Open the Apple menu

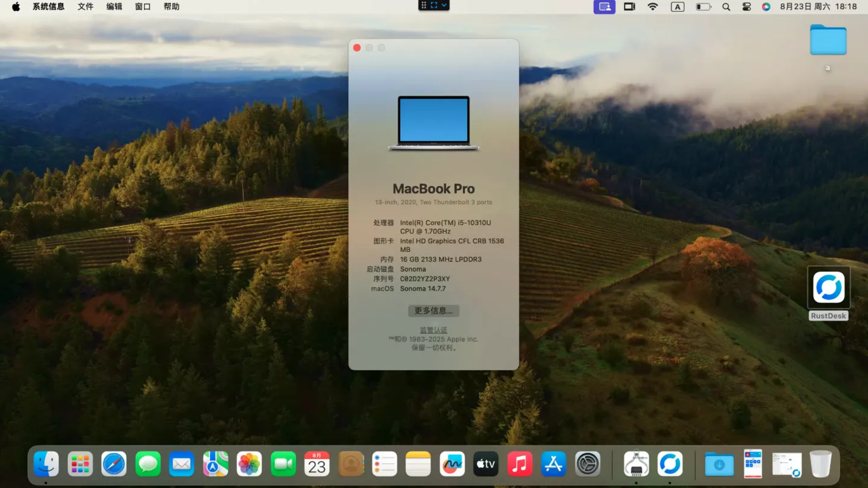click(16, 7)
